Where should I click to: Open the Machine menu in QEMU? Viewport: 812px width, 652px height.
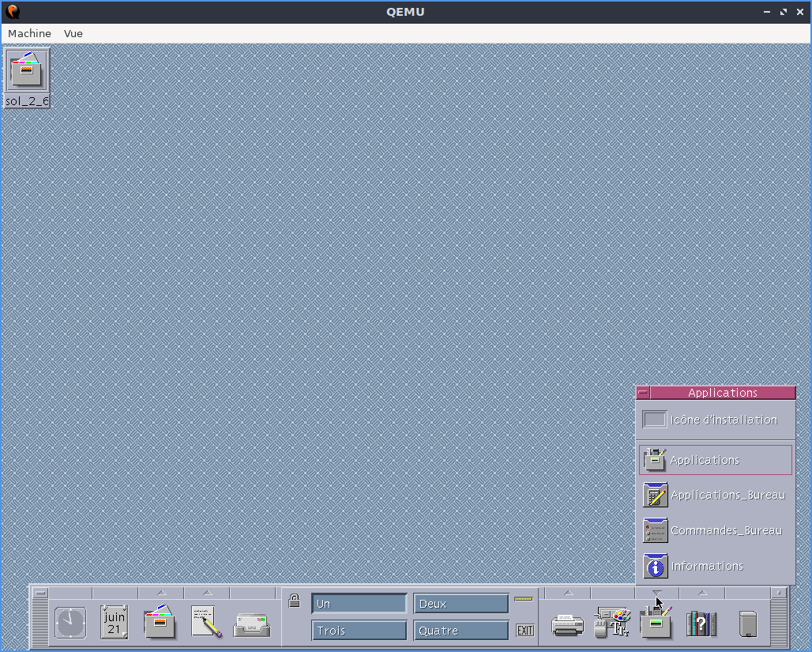pyautogui.click(x=29, y=33)
